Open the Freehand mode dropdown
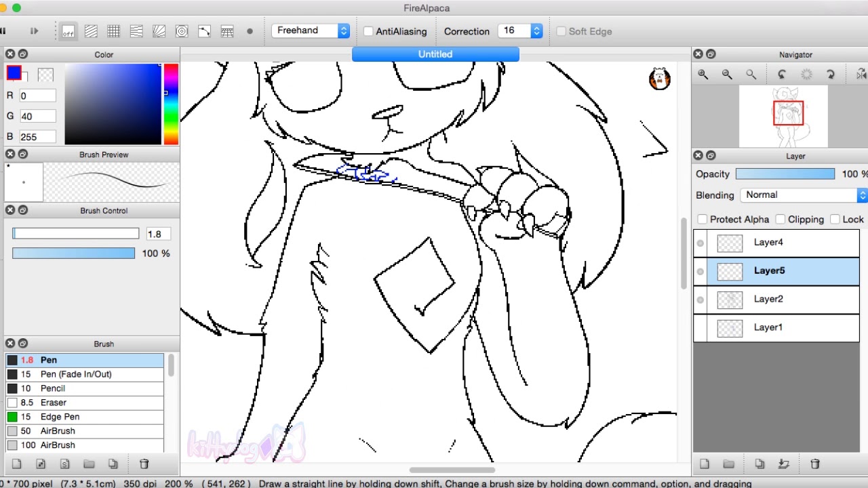Screen dimensions: 868x488 coord(311,30)
